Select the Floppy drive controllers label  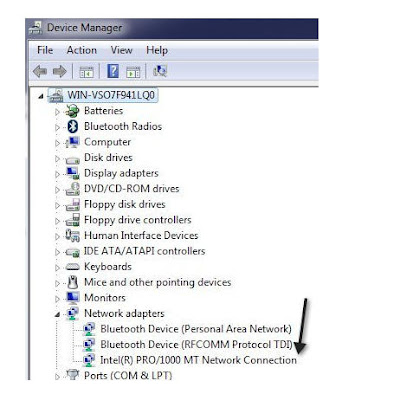coord(138,220)
